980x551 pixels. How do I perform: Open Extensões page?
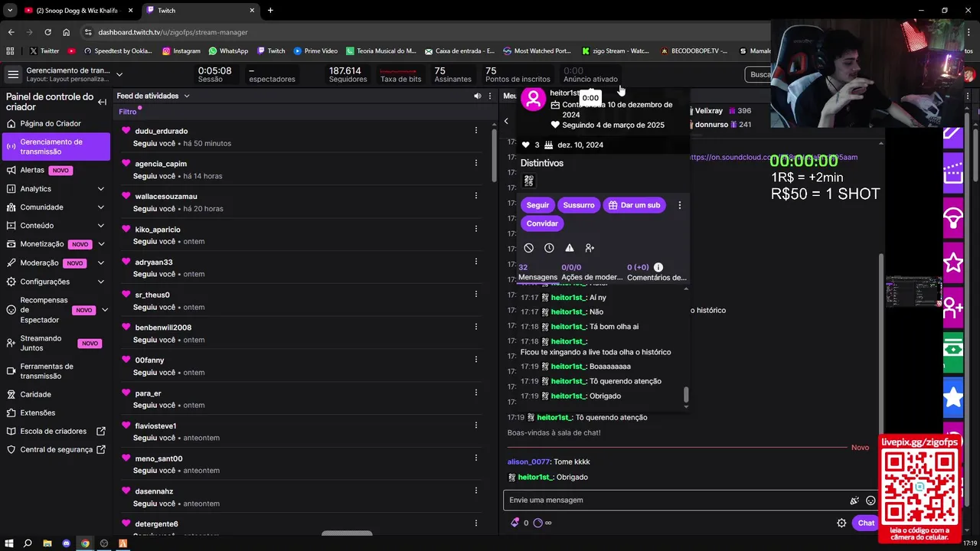click(56, 412)
